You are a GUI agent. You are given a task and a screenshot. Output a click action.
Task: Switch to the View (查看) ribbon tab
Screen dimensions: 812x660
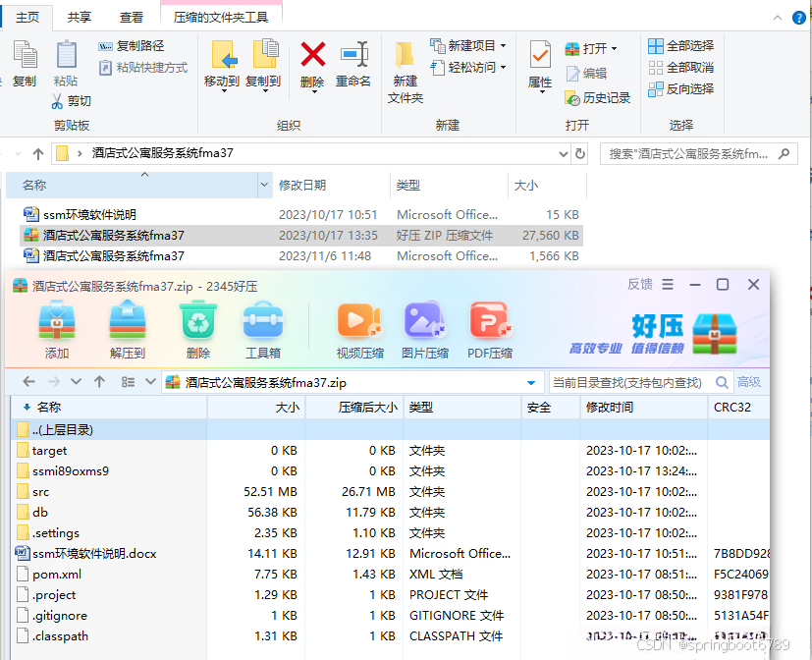coord(131,18)
